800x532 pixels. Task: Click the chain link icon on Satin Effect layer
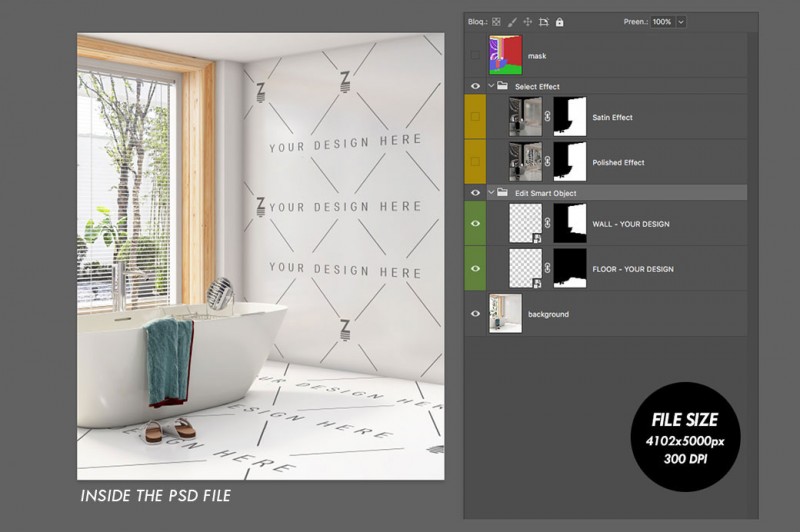tap(548, 118)
